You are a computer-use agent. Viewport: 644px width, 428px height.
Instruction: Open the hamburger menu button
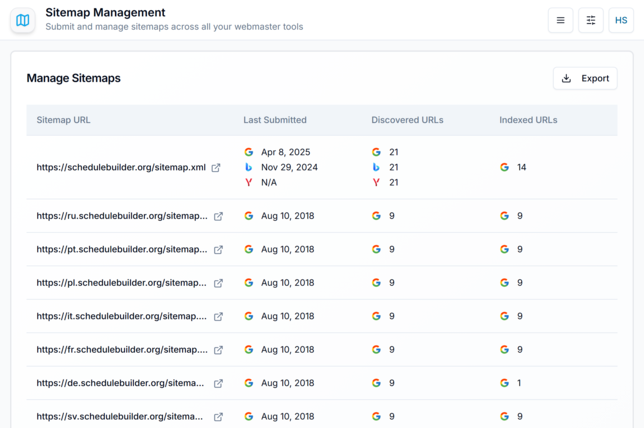(560, 20)
